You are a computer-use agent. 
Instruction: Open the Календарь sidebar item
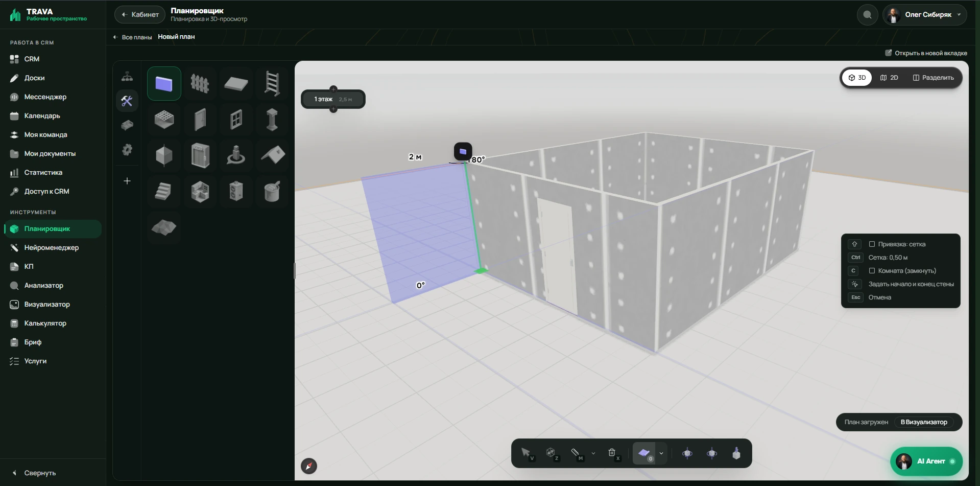[53, 115]
